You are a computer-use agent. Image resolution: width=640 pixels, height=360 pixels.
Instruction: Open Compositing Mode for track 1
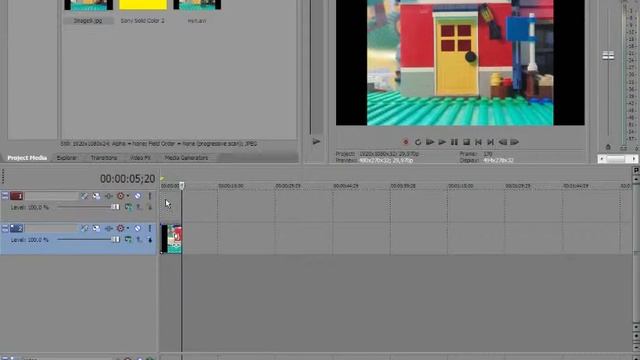coord(129,207)
